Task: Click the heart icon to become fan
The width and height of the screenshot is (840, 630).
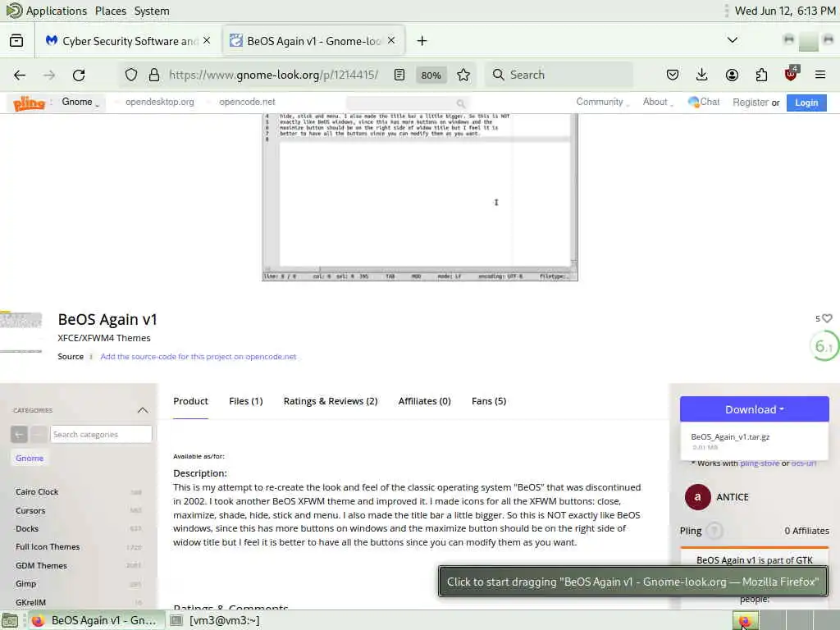Action: pyautogui.click(x=827, y=318)
